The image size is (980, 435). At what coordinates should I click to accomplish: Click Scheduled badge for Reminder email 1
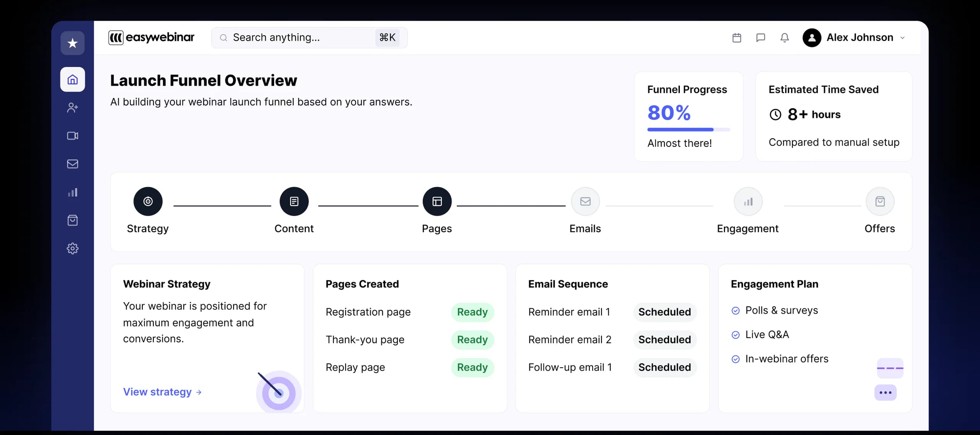point(665,312)
